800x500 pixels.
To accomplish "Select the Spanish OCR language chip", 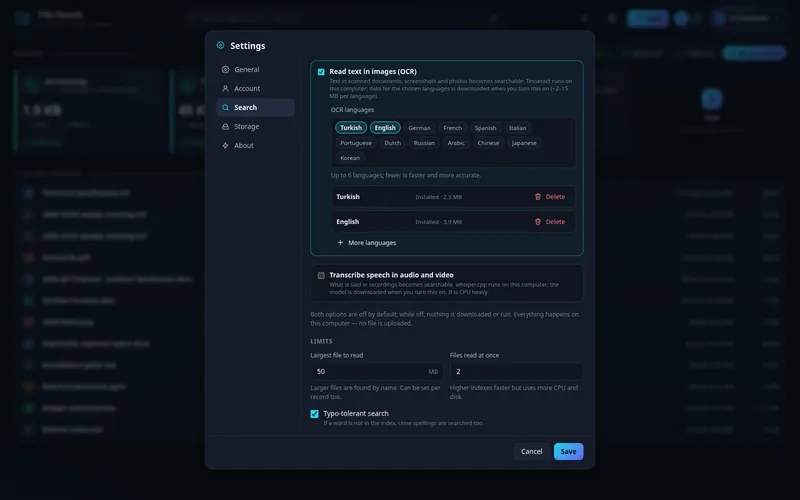I will [485, 128].
